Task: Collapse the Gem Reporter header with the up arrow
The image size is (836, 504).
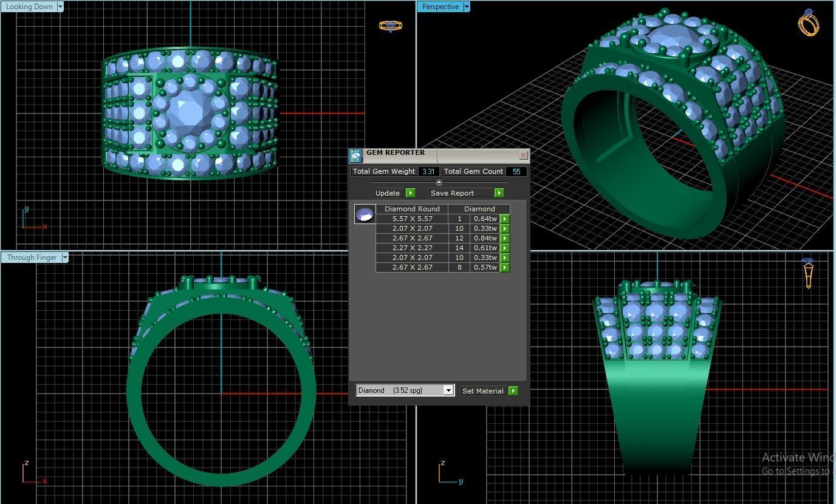Action: [x=439, y=182]
